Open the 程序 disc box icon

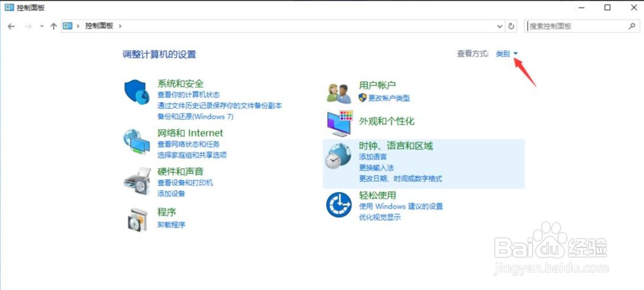click(x=136, y=219)
